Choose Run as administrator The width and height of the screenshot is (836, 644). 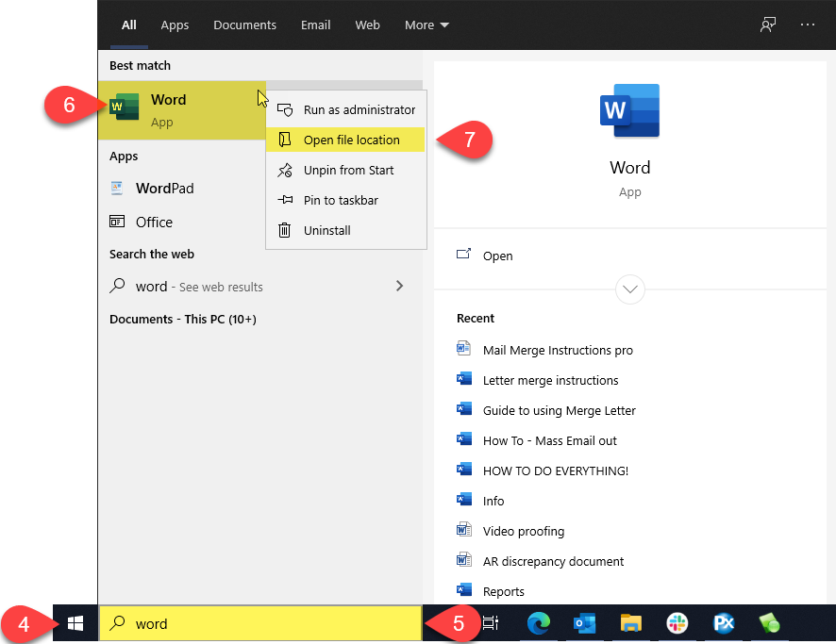pos(346,109)
